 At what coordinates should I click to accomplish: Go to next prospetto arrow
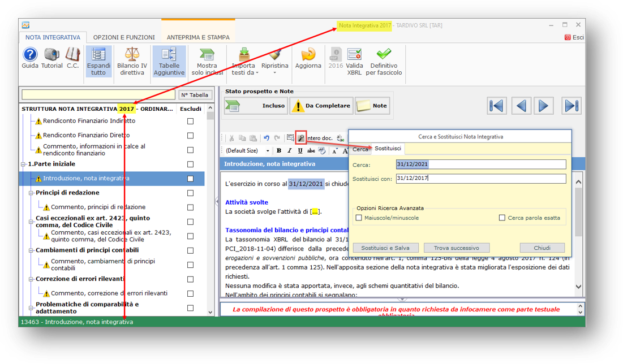544,106
